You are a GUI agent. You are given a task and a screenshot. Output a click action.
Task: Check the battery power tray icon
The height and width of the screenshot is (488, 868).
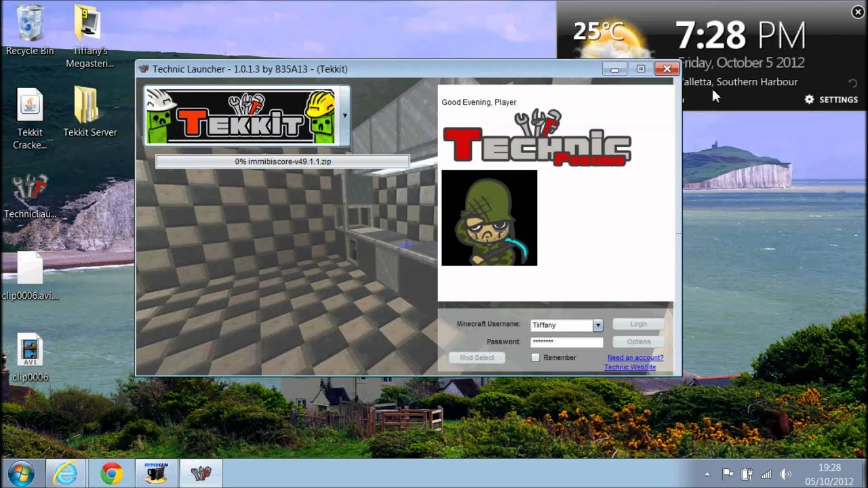747,474
